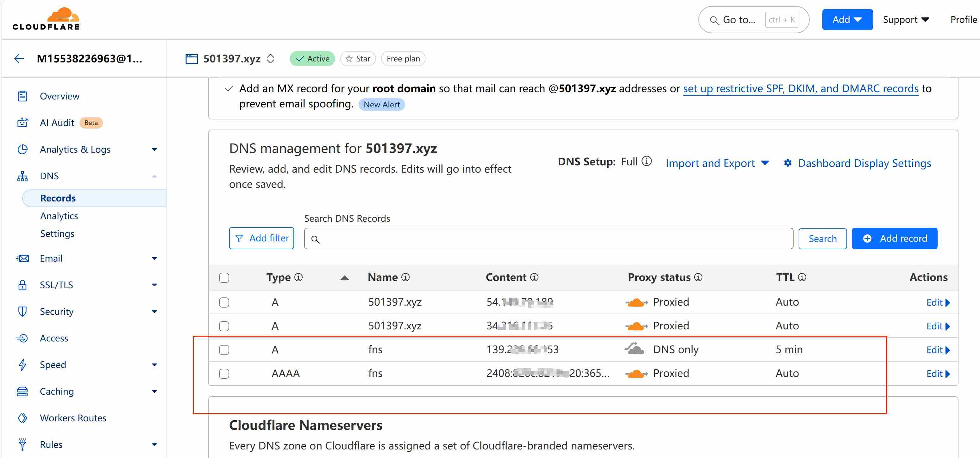Open Workers Routes menu item

click(73, 418)
